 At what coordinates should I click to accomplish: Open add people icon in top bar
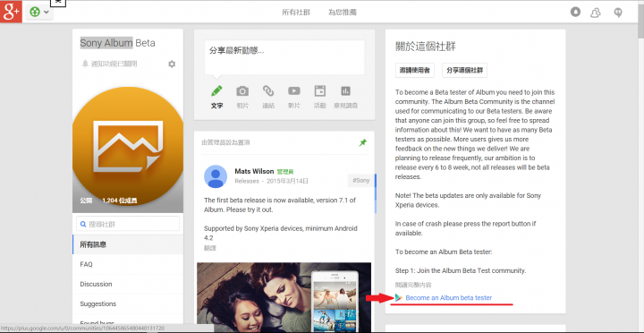click(x=596, y=13)
